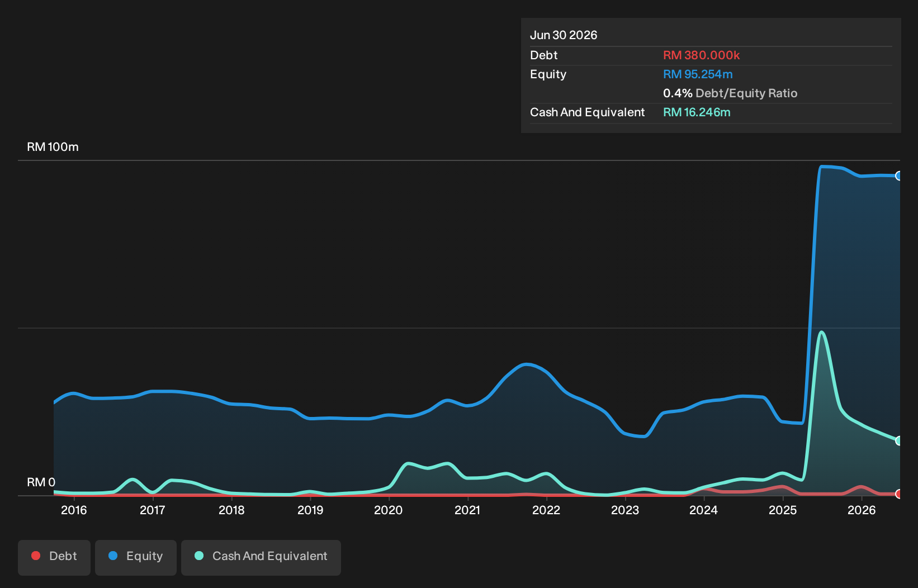Click the Cash And Equivalent tooltip row label
This screenshot has width=918, height=588.
(x=588, y=112)
